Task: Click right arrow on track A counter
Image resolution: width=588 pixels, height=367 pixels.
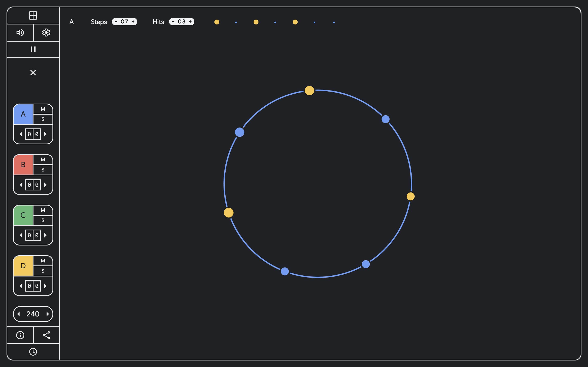Action: coord(45,134)
